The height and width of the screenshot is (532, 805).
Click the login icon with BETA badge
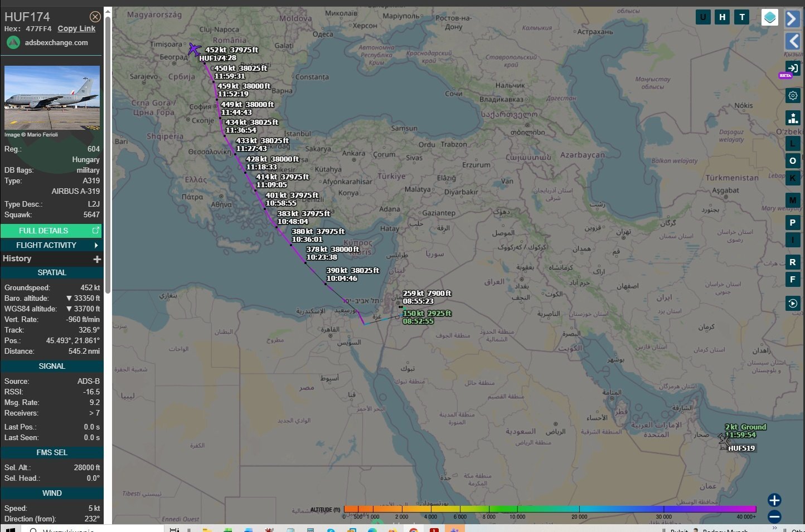(x=792, y=69)
